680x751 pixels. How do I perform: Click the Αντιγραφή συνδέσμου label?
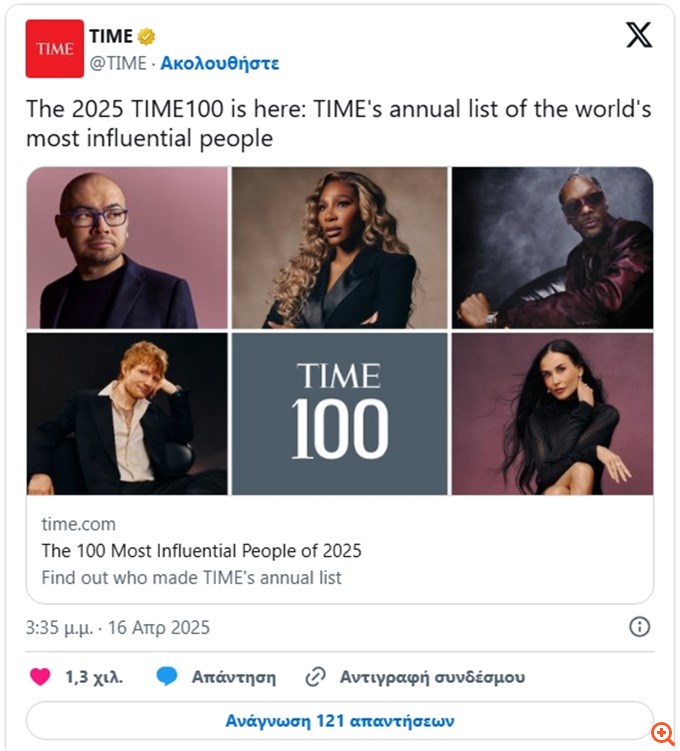432,677
